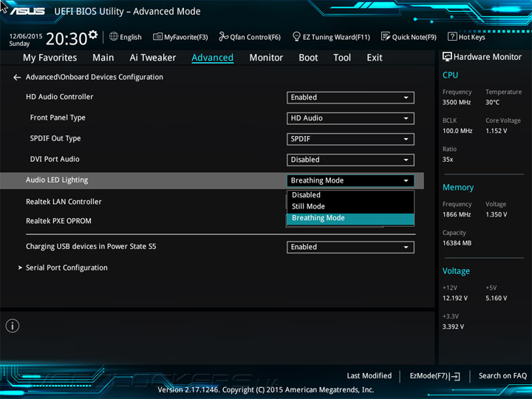
Task: Click BCLK value 100.0 MHz
Action: 457,131
